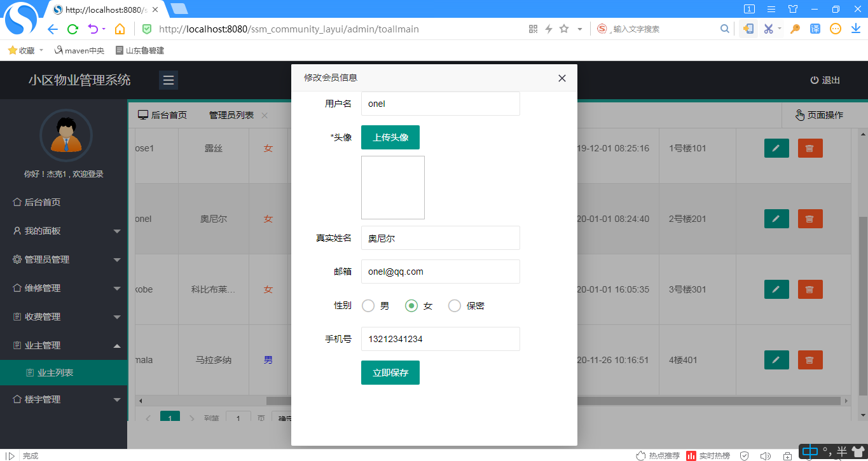
Task: Click the 立即保存 button
Action: [x=390, y=373]
